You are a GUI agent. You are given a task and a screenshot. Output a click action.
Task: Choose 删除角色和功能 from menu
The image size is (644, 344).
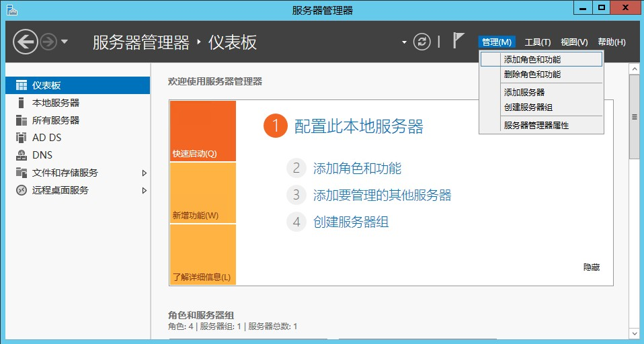541,75
